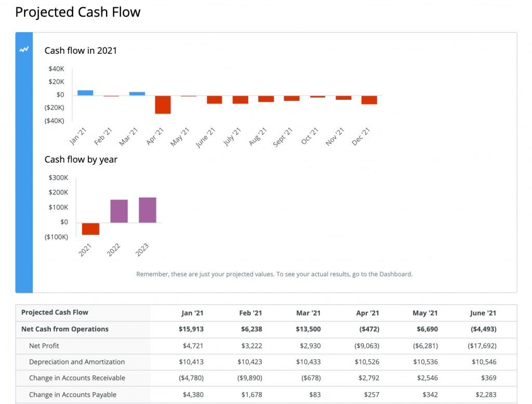The width and height of the screenshot is (532, 404).
Task: Select Change in Accounts Receivable row
Action: tap(77, 378)
